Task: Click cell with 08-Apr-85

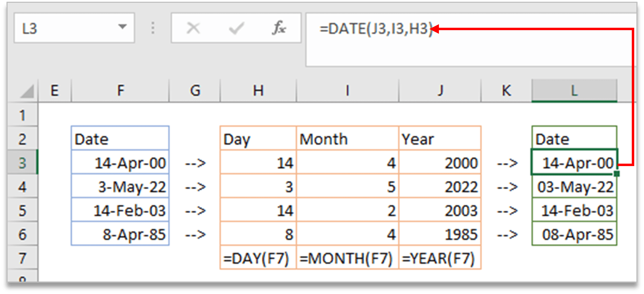Action: tap(574, 234)
